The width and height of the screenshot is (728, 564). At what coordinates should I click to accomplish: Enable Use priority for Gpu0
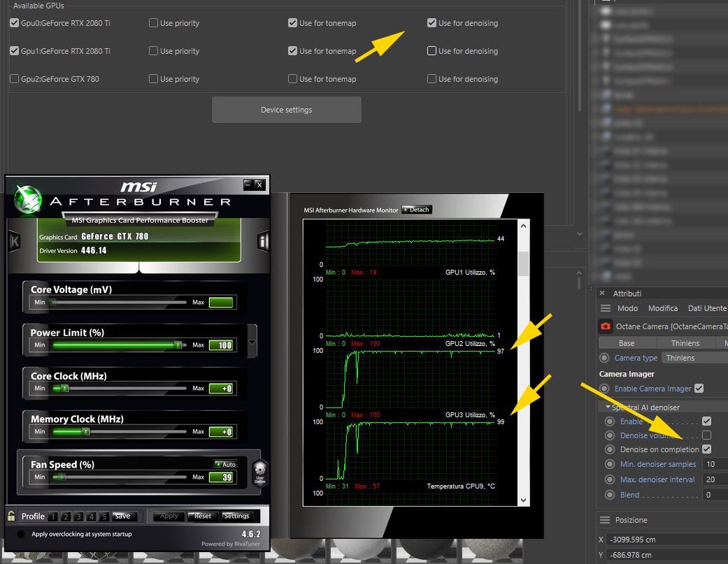pyautogui.click(x=153, y=23)
